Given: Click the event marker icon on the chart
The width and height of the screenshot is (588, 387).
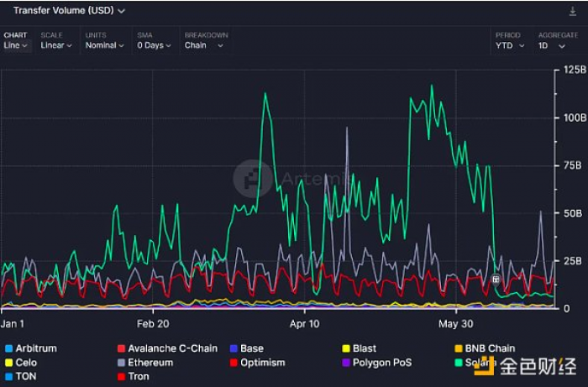Looking at the screenshot, I should [496, 280].
